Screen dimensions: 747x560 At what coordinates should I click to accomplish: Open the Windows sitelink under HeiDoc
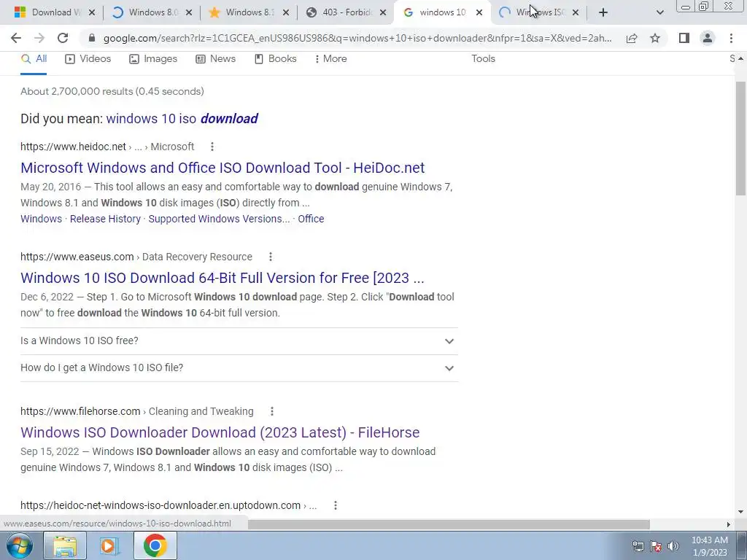click(41, 219)
